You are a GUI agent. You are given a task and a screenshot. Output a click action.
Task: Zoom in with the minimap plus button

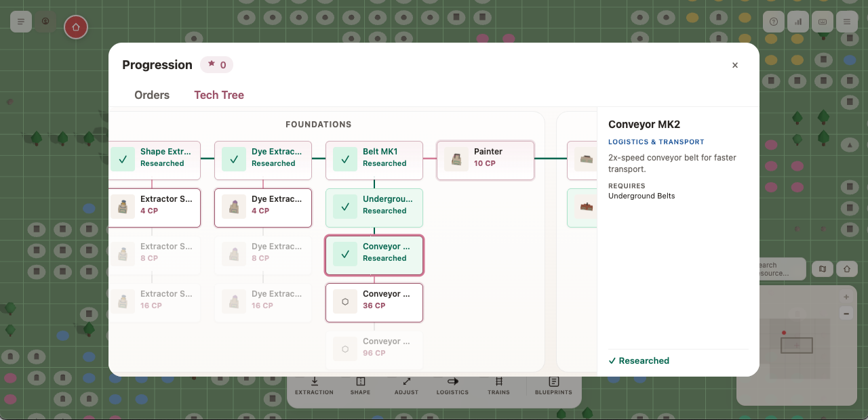coord(846,297)
